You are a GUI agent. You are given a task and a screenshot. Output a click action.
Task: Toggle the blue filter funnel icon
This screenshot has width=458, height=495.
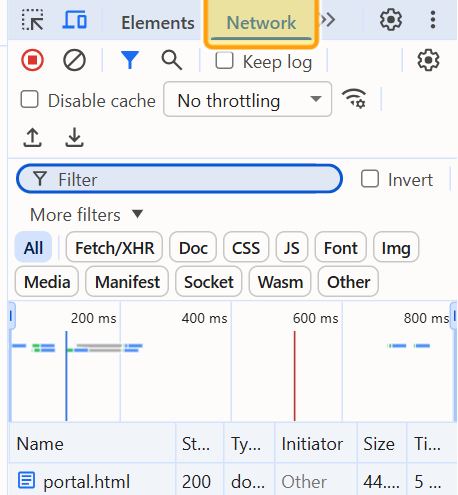click(x=129, y=60)
